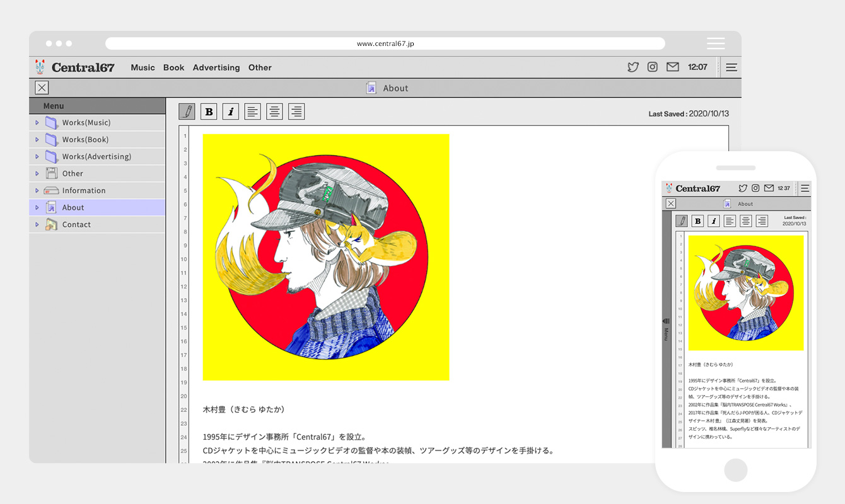Click the 12:07 clock in the desktop header
Image resolution: width=845 pixels, height=504 pixels.
[x=697, y=67]
